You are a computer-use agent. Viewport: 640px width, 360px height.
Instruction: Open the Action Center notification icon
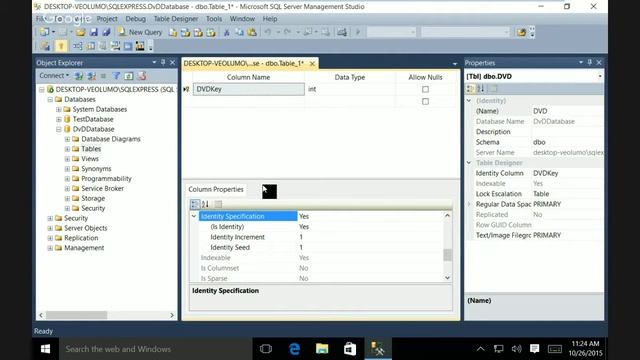point(534,349)
